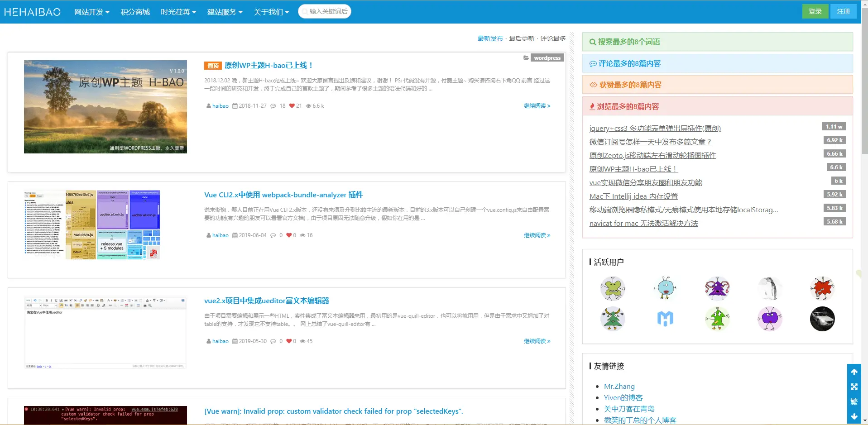Click the red splat monster avatar

tap(822, 288)
